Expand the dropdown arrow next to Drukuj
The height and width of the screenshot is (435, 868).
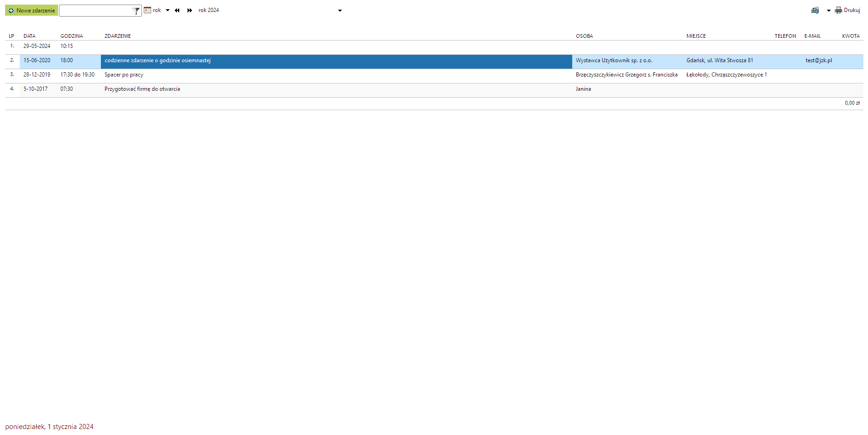829,11
